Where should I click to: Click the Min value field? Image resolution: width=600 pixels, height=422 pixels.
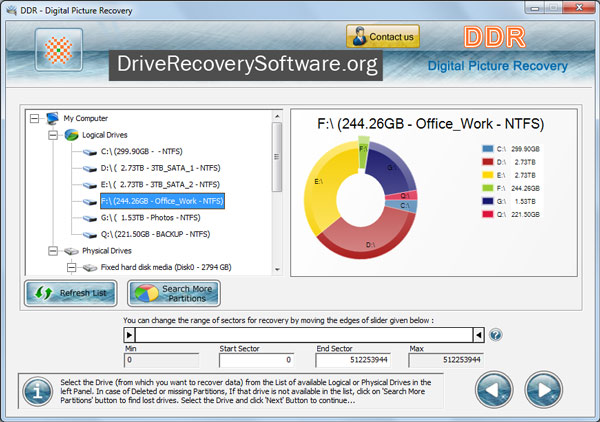(x=161, y=360)
